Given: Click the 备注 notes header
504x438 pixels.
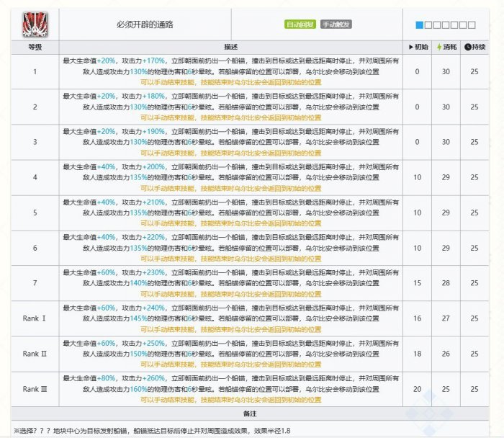Looking at the screenshot, I should click(x=251, y=413).
